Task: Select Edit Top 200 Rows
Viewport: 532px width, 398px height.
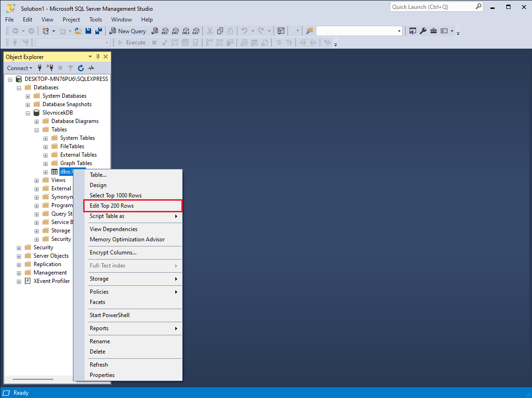Action: pos(112,206)
